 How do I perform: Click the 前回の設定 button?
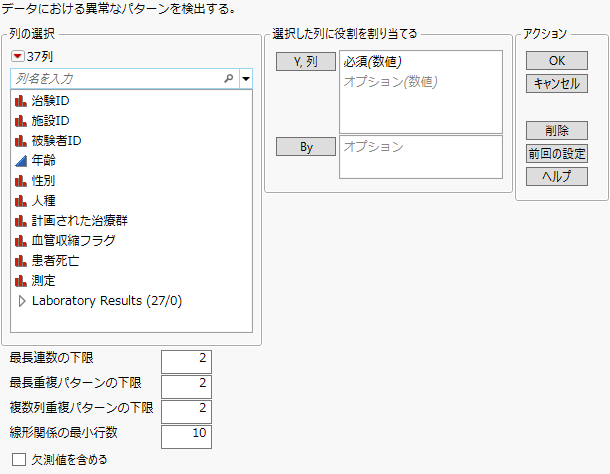coord(557,154)
